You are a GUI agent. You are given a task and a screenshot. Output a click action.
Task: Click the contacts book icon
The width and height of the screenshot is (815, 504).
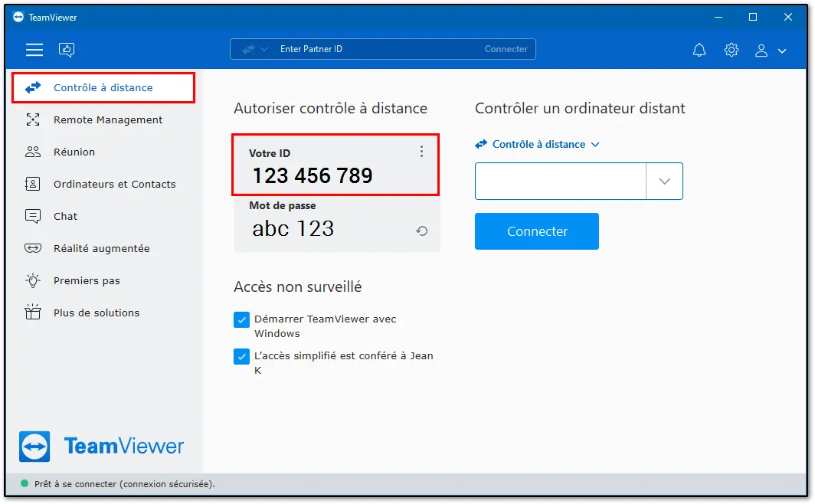tap(32, 184)
